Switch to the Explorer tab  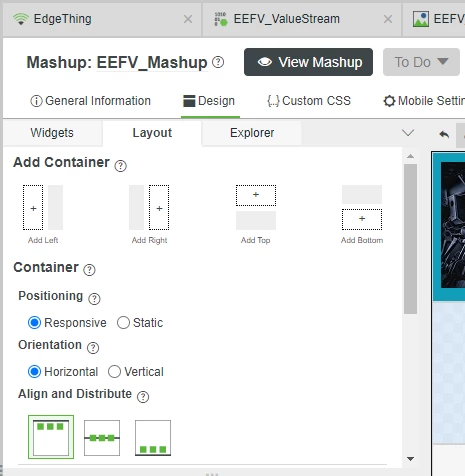252,133
